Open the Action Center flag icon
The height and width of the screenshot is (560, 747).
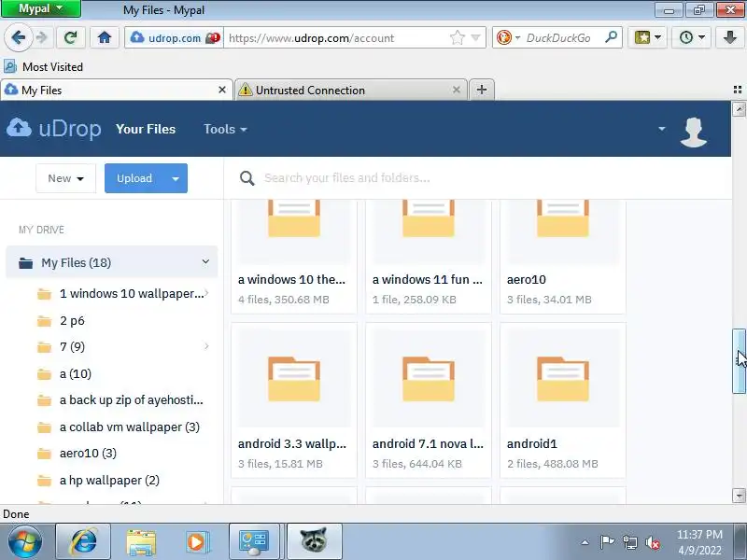606,542
